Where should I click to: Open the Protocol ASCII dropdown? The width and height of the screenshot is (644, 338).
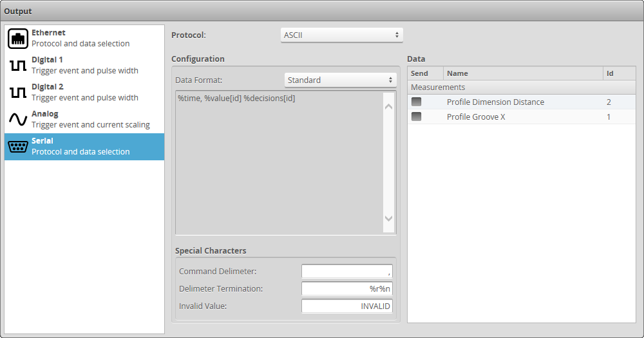tap(342, 35)
